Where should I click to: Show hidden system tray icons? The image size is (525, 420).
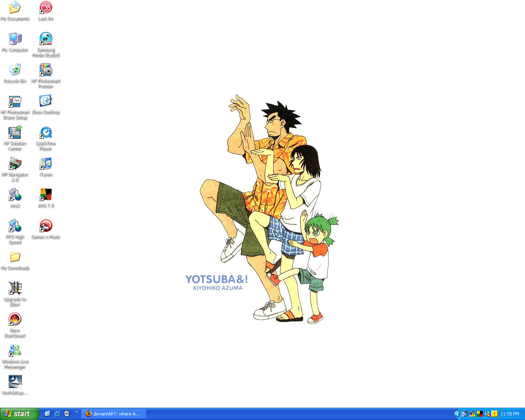coord(457,414)
